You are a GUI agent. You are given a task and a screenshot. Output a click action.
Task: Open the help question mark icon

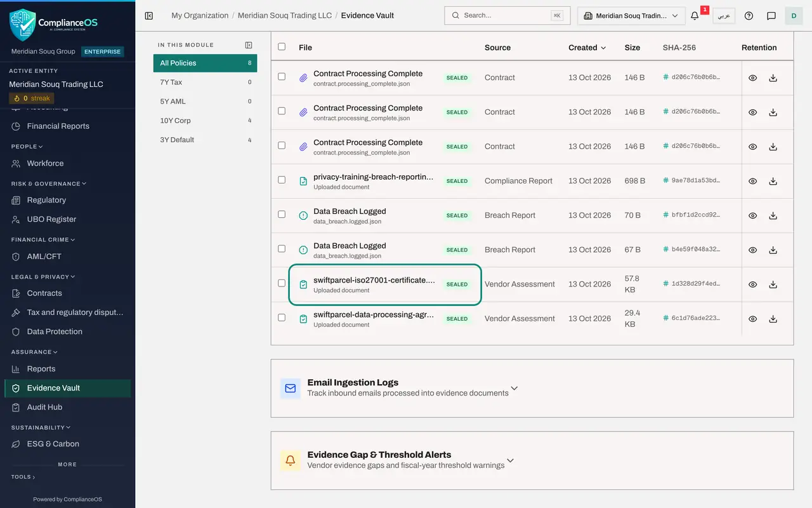tap(749, 16)
